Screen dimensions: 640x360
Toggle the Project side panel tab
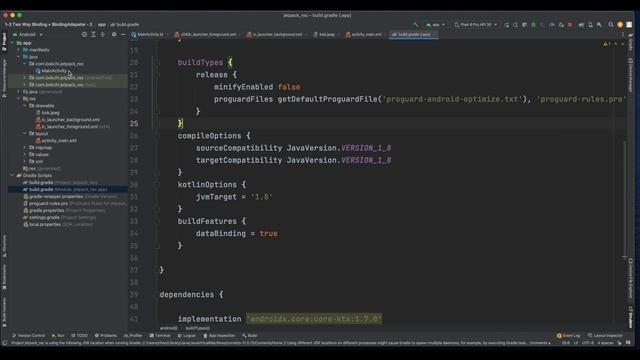coord(4,42)
